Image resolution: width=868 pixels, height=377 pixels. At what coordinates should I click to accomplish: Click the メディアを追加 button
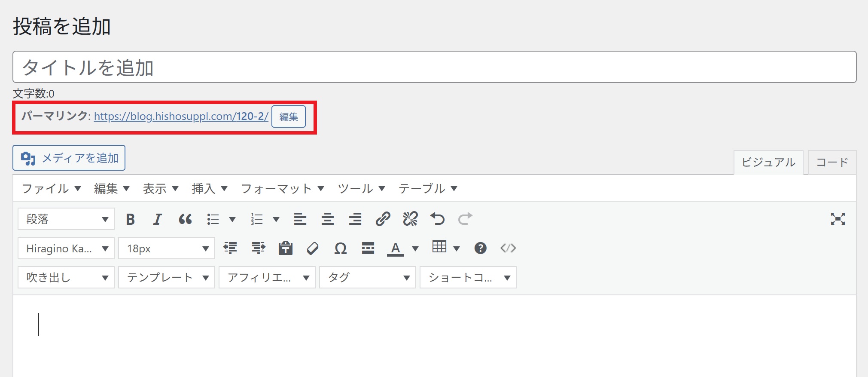click(x=69, y=158)
